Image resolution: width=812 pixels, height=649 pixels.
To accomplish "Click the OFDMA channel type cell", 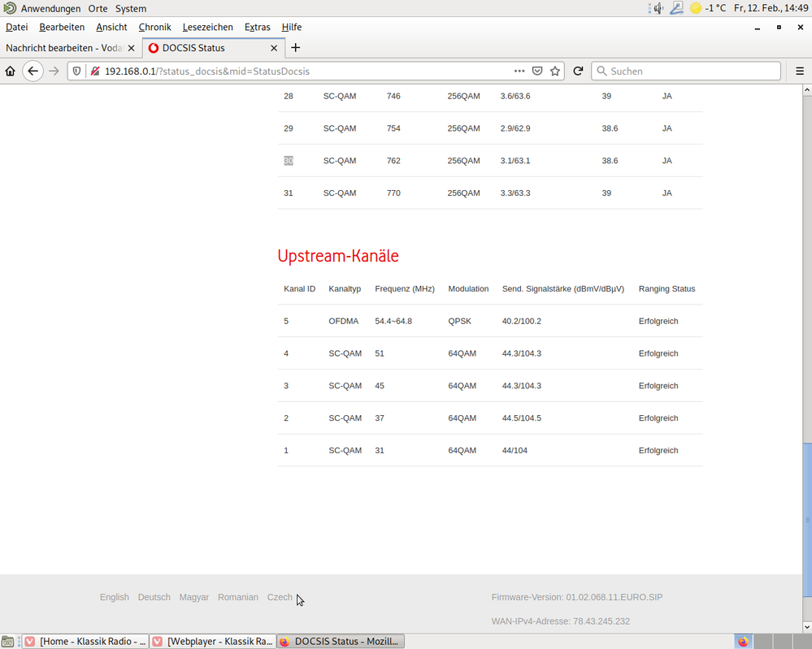I will pos(343,322).
